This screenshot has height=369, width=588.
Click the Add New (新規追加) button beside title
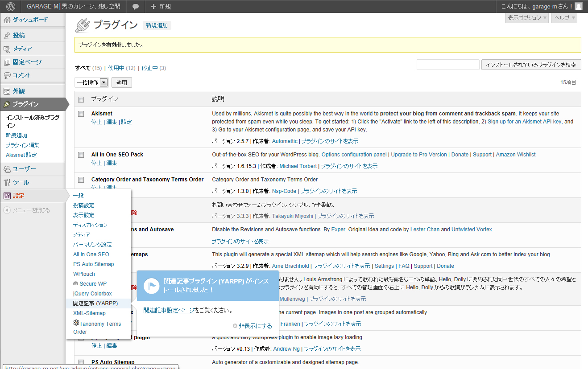click(157, 25)
